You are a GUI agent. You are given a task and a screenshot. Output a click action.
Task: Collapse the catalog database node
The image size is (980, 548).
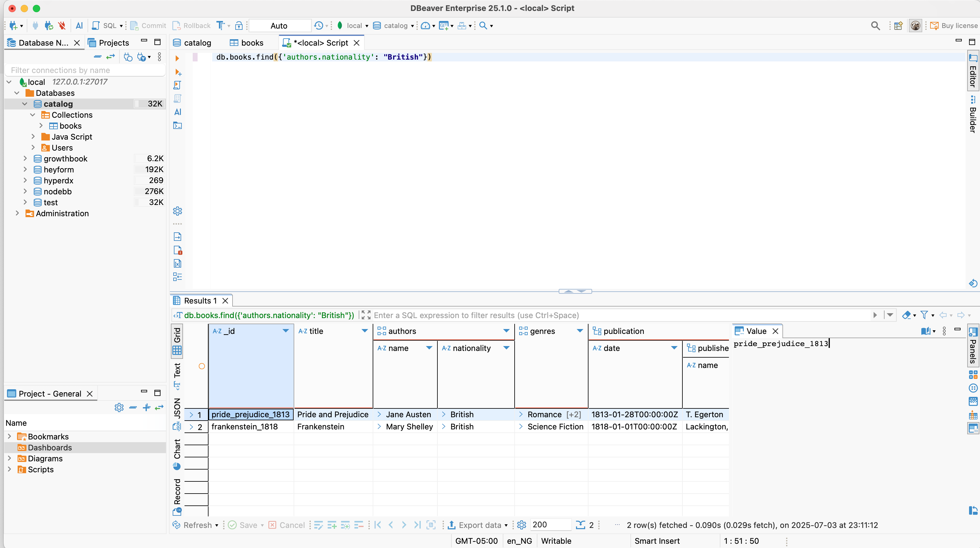(x=25, y=103)
